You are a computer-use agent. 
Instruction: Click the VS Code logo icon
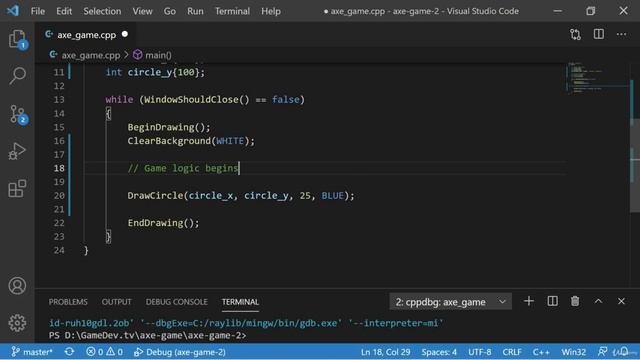tap(13, 11)
